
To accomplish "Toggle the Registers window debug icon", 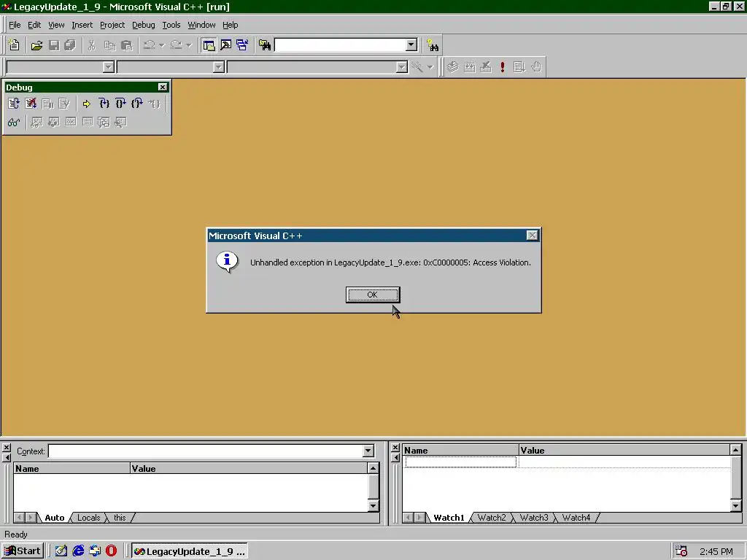I will coord(71,122).
